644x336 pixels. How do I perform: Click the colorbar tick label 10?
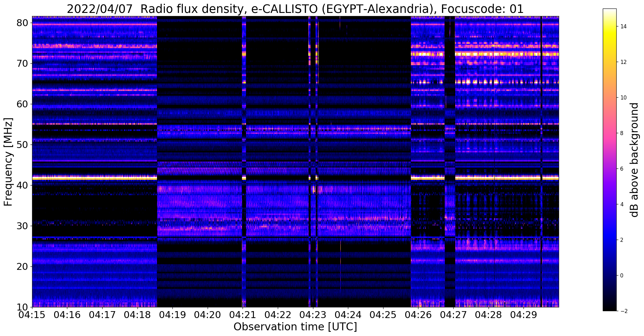623,98
